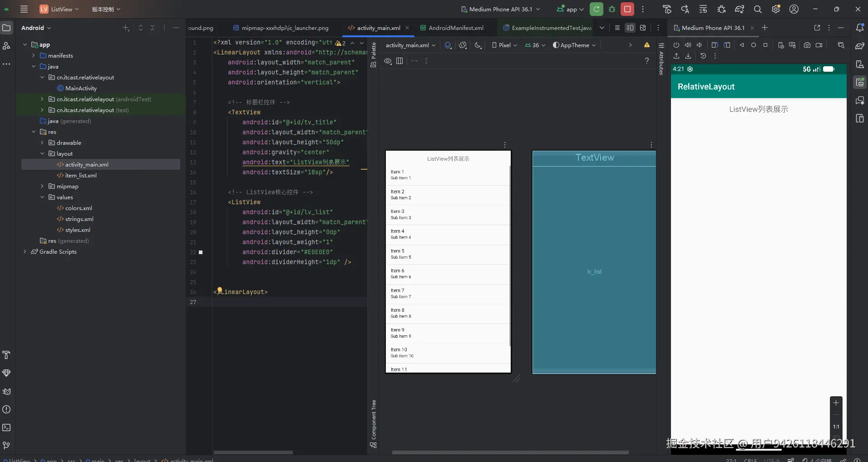The height and width of the screenshot is (462, 868).
Task: Click the Palette side panel button
Action: (374, 54)
